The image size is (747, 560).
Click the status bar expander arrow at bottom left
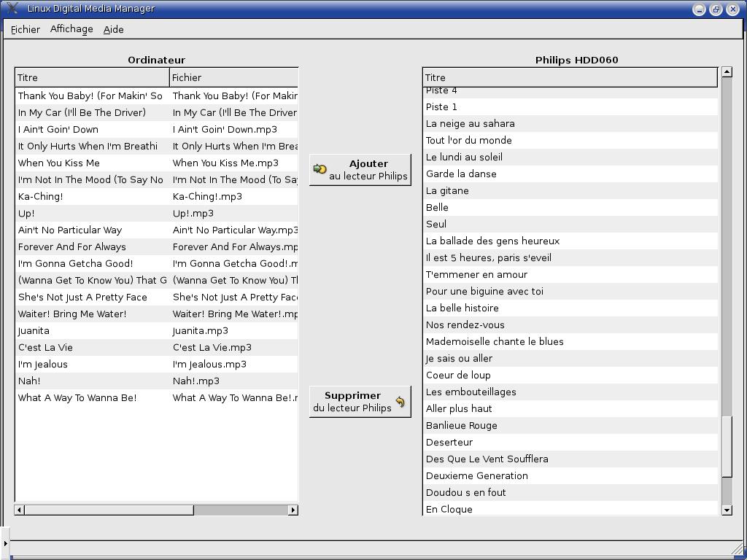[x=5, y=543]
